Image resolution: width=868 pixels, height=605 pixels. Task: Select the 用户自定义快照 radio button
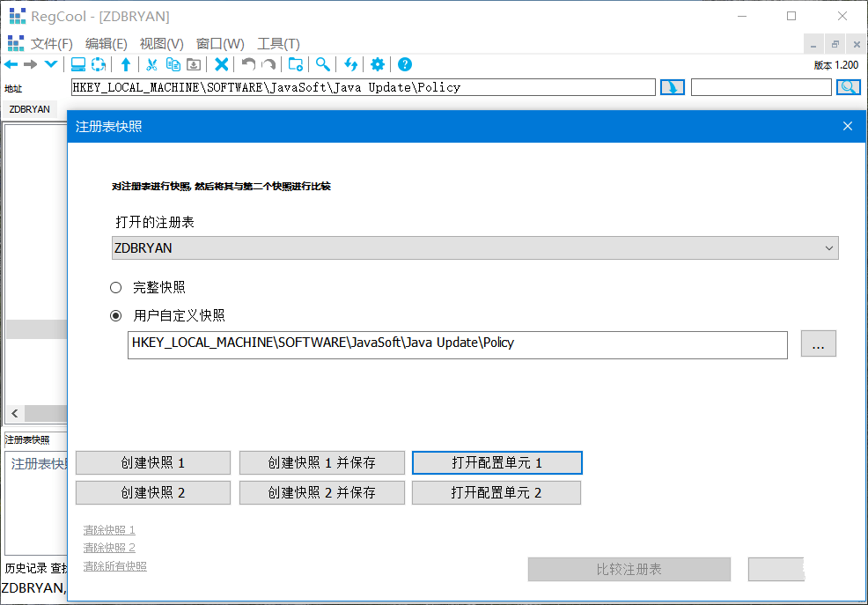pyautogui.click(x=115, y=315)
